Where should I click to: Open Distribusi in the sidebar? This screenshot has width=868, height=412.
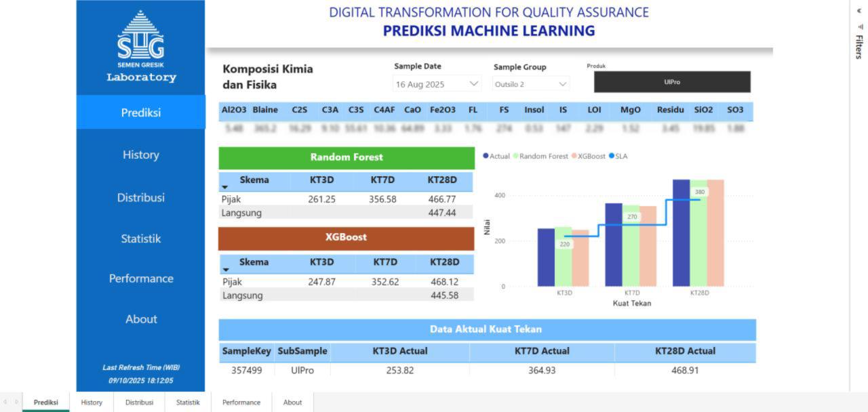pos(141,197)
